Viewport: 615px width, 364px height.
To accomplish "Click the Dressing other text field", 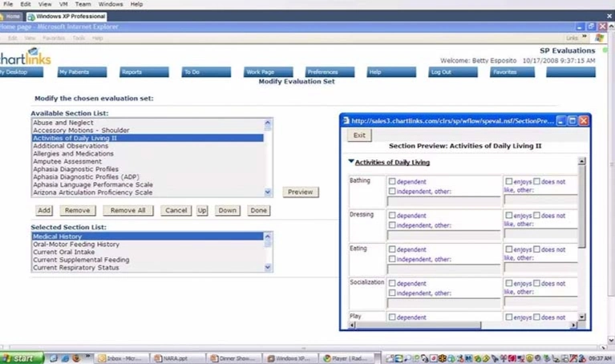I will (x=443, y=236).
